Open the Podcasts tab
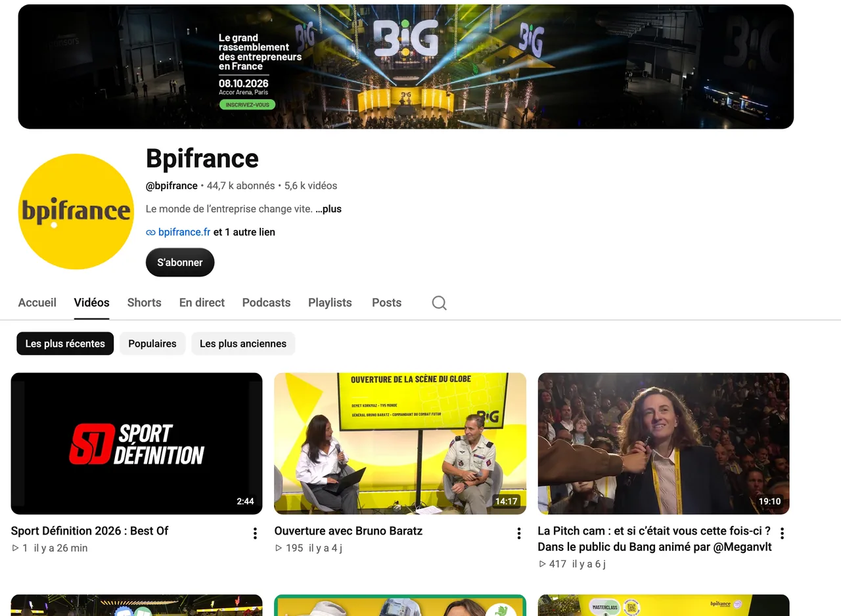This screenshot has height=616, width=841. [266, 303]
